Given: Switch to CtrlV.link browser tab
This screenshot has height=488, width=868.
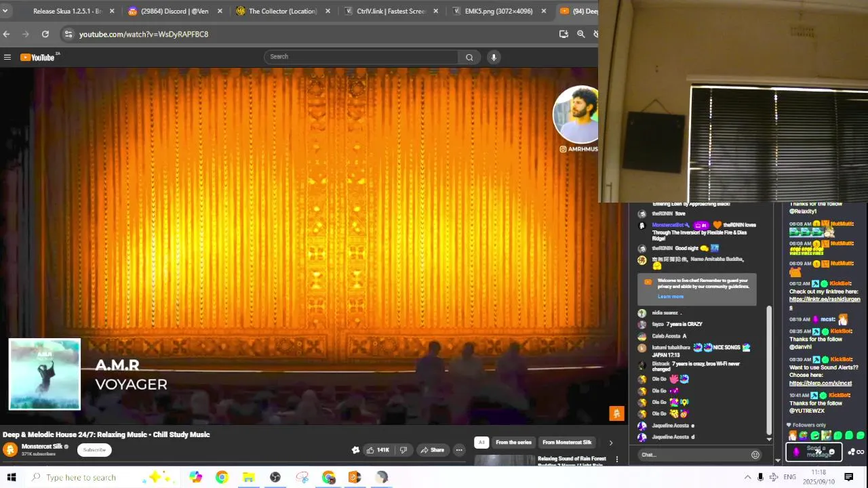Looking at the screenshot, I should click(x=391, y=11).
